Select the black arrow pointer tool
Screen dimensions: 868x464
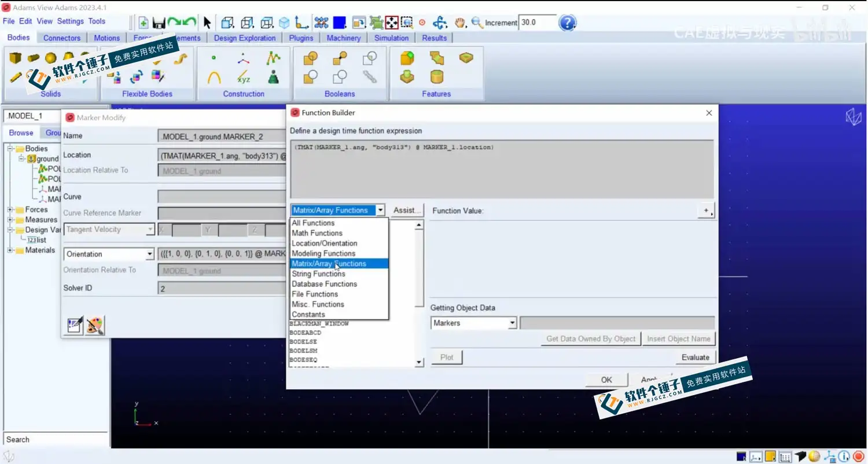click(x=207, y=23)
